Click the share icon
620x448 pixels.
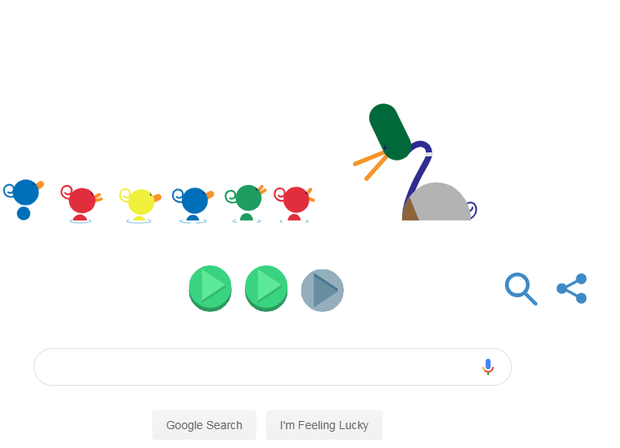coord(572,289)
